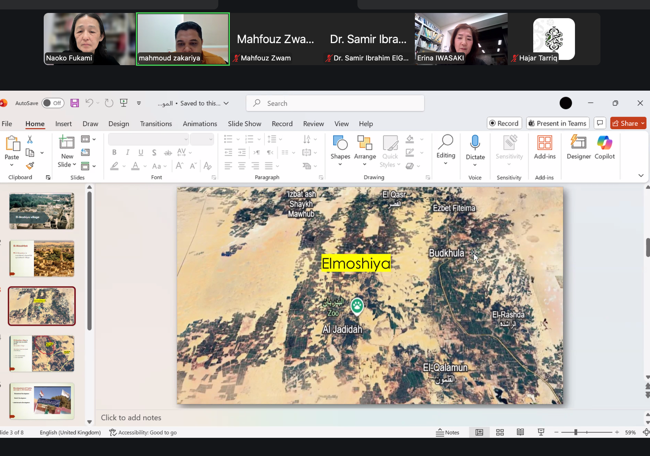Collapse the ribbon using the chevron
This screenshot has height=456, width=650.
(x=641, y=176)
